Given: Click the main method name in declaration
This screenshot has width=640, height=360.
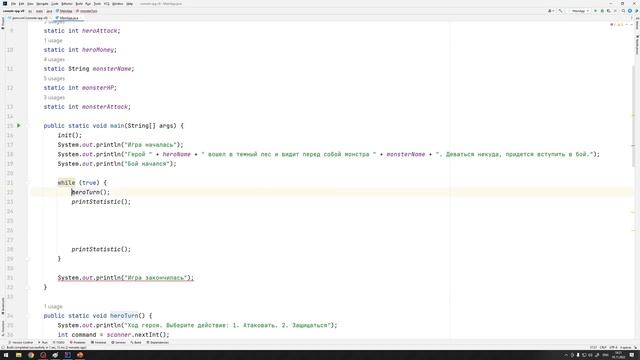Looking at the screenshot, I should (x=117, y=126).
